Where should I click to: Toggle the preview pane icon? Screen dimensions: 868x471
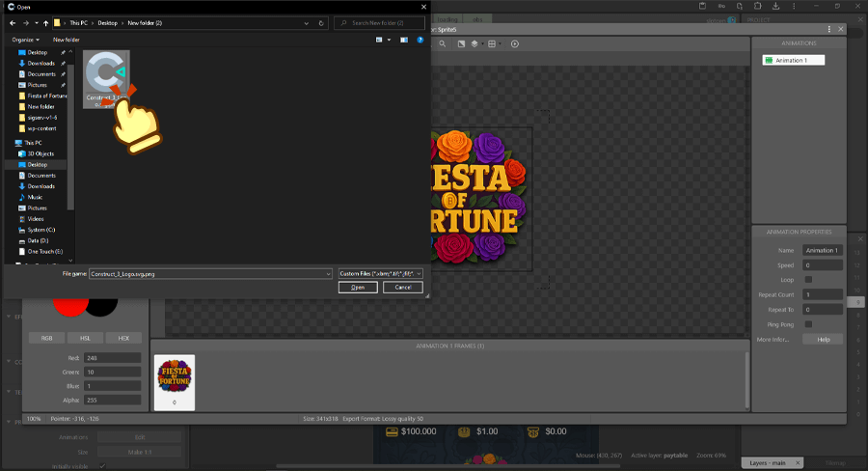[x=403, y=40]
